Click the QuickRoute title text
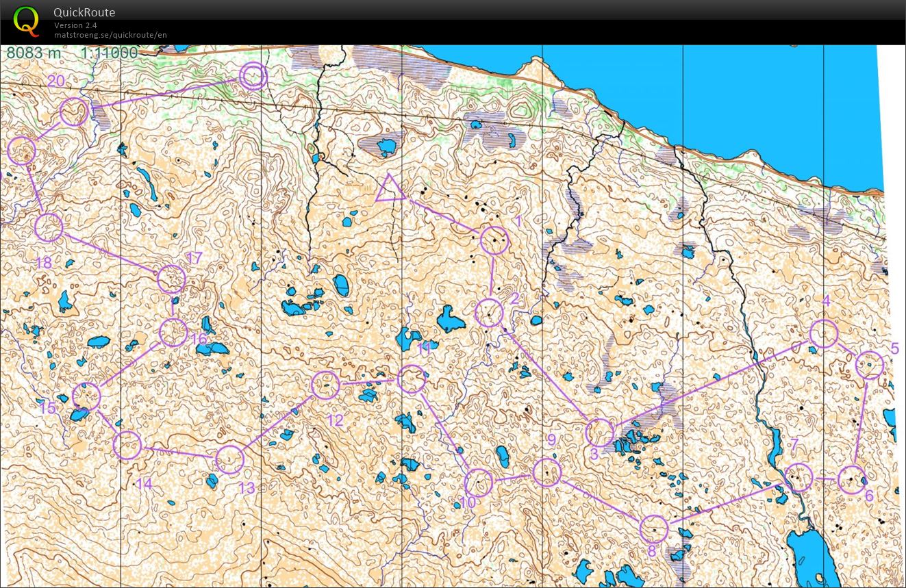906x588 pixels. coord(84,12)
